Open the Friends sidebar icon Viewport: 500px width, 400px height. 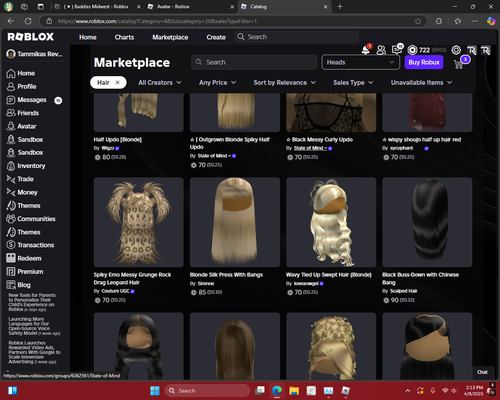click(11, 113)
